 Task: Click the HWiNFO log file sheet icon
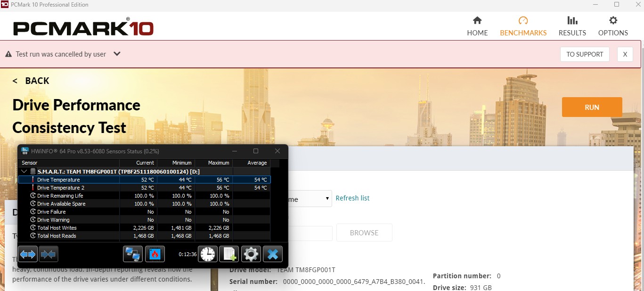coord(229,254)
